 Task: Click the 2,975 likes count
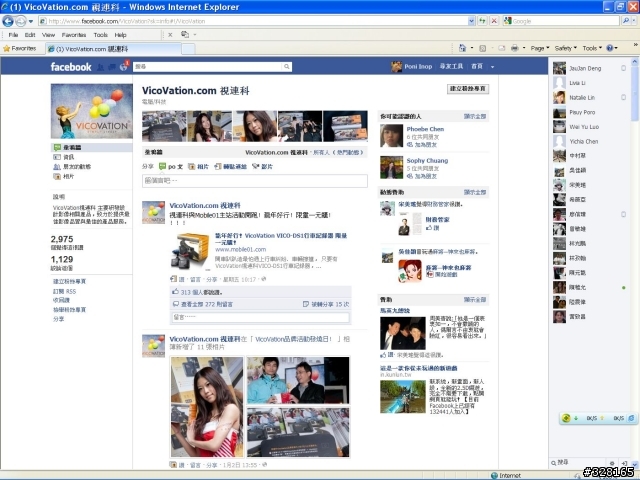[62, 239]
